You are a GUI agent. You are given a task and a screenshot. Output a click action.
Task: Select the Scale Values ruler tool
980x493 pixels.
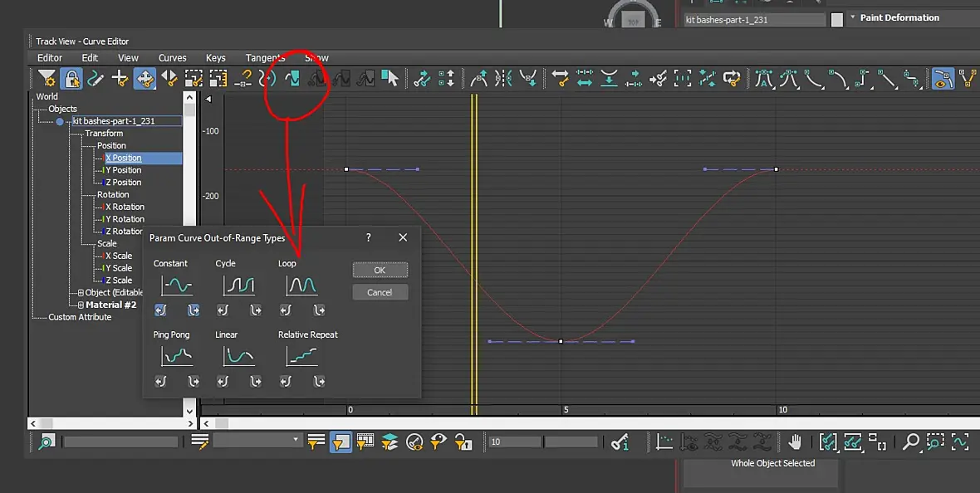pos(218,79)
